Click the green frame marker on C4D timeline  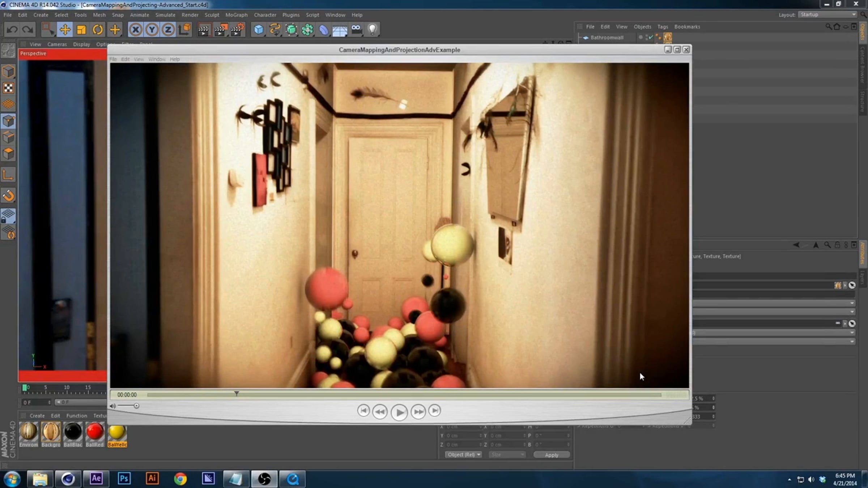tap(25, 388)
